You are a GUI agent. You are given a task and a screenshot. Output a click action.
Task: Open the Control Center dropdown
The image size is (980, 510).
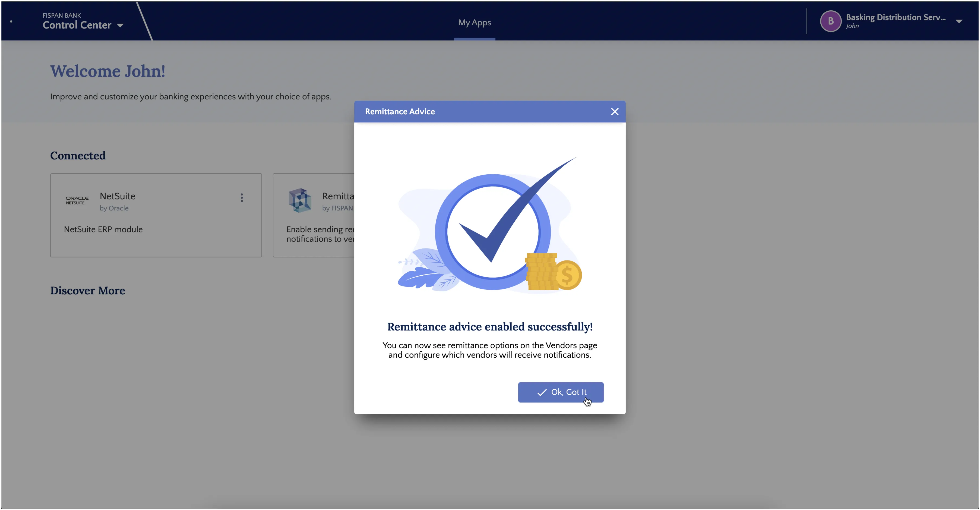pyautogui.click(x=83, y=25)
